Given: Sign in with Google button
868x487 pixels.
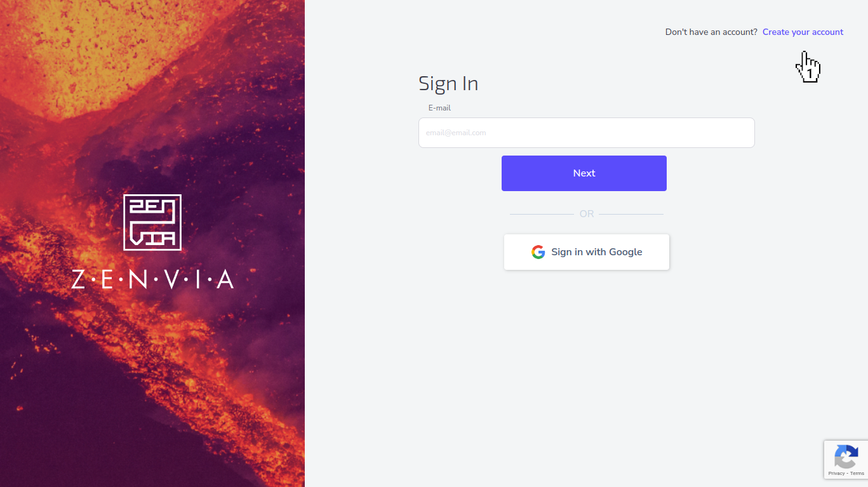Looking at the screenshot, I should coord(587,252).
